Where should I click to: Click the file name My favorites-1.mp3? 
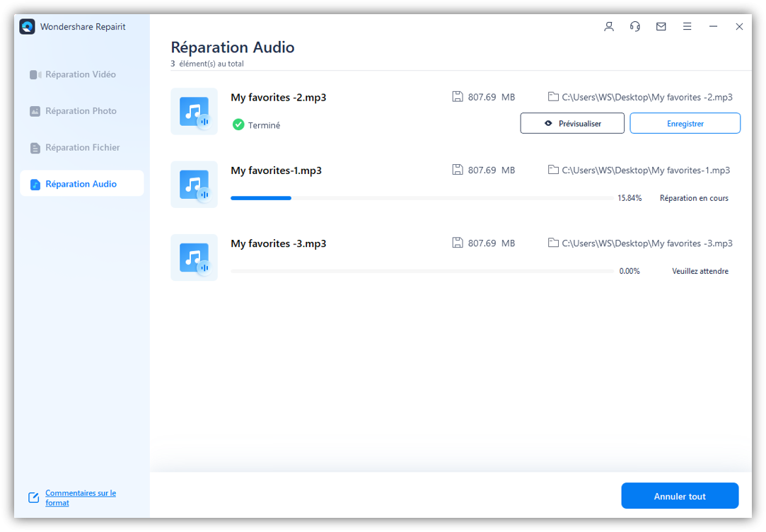pyautogui.click(x=276, y=170)
